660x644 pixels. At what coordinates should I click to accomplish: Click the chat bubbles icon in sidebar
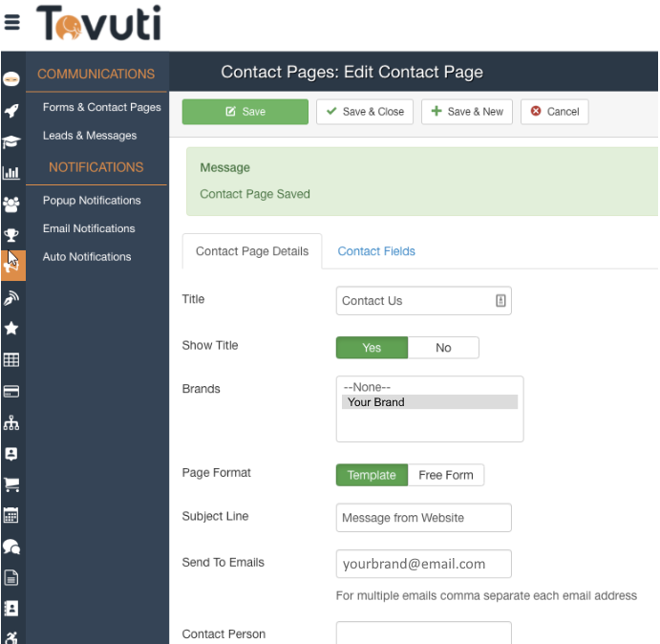click(x=11, y=547)
